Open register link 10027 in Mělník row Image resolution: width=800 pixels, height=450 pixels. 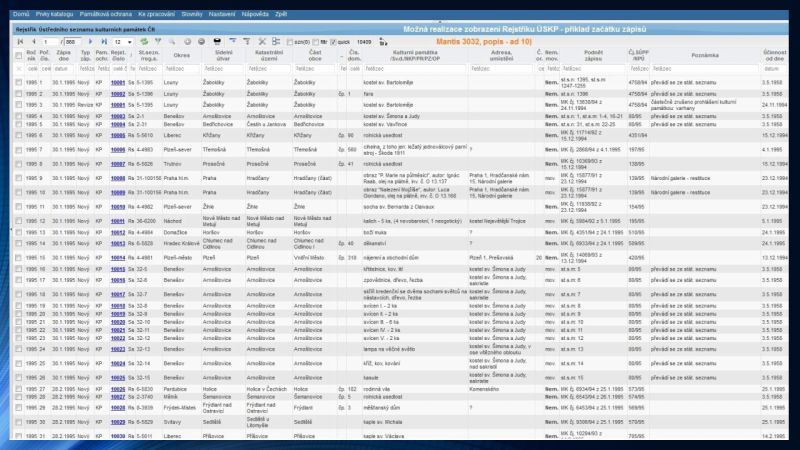pyautogui.click(x=118, y=396)
